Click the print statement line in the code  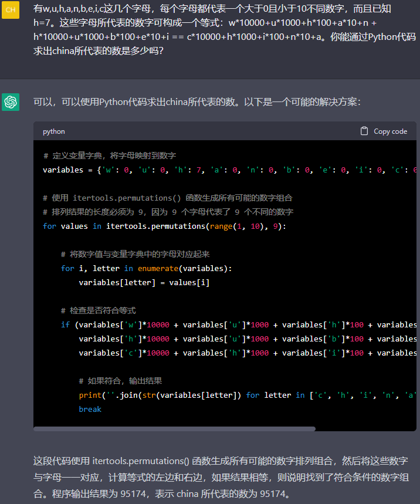point(246,395)
